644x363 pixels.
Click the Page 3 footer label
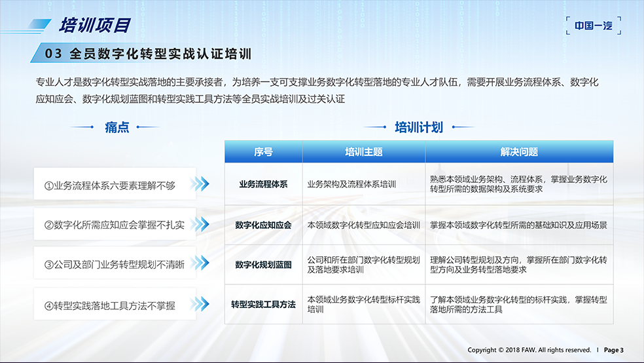click(614, 350)
